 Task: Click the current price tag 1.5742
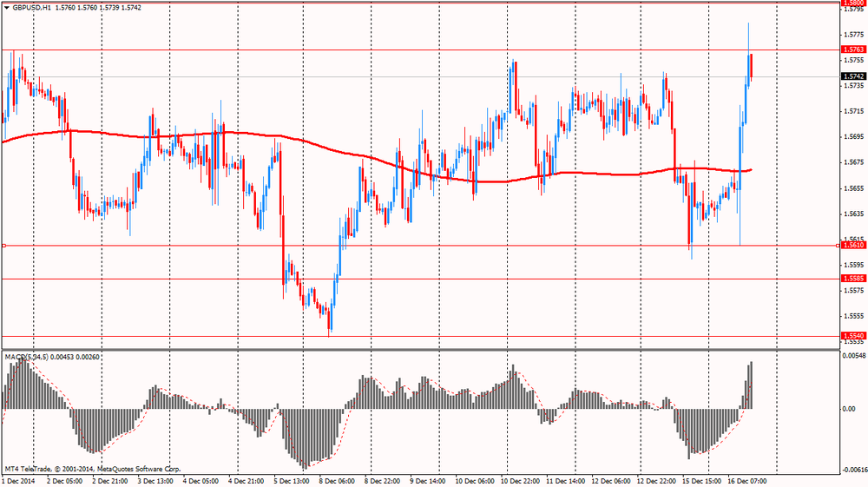pyautogui.click(x=852, y=76)
